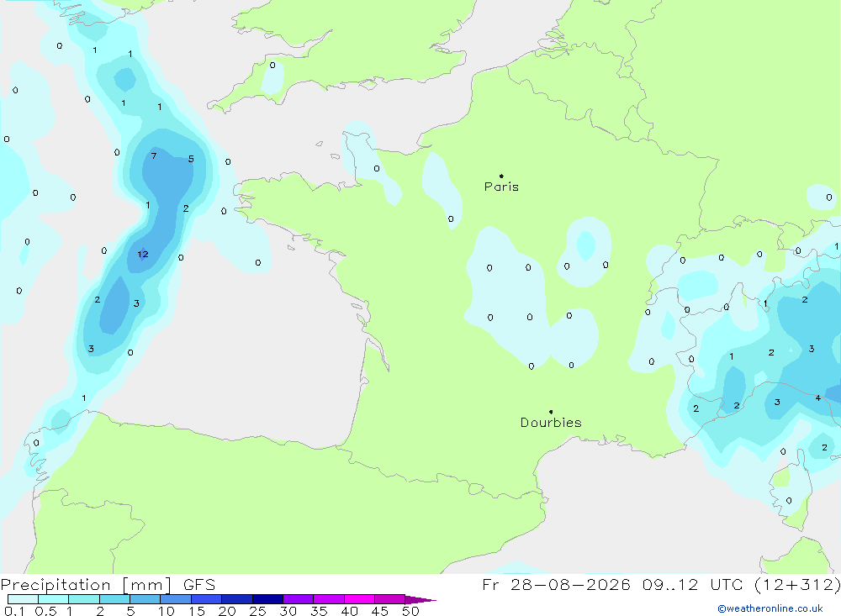Click the Dourbies city label
This screenshot has height=616, width=841.
pyautogui.click(x=551, y=423)
